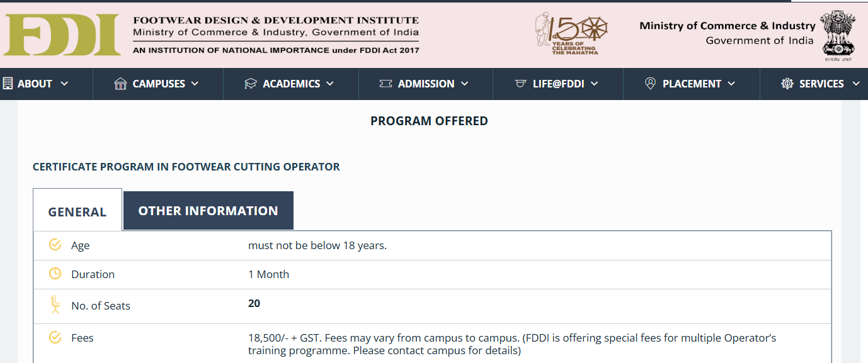Image resolution: width=868 pixels, height=363 pixels.
Task: Click the Life@FDDI icon
Action: point(520,84)
